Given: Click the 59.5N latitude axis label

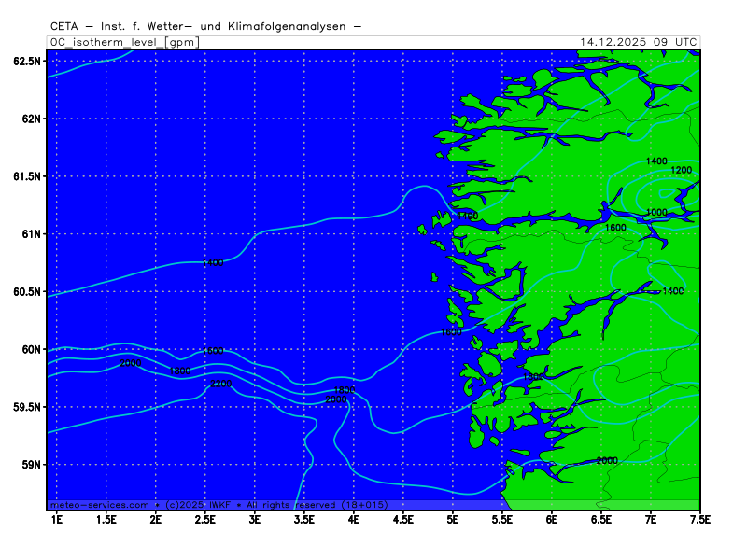Looking at the screenshot, I should (x=27, y=407).
